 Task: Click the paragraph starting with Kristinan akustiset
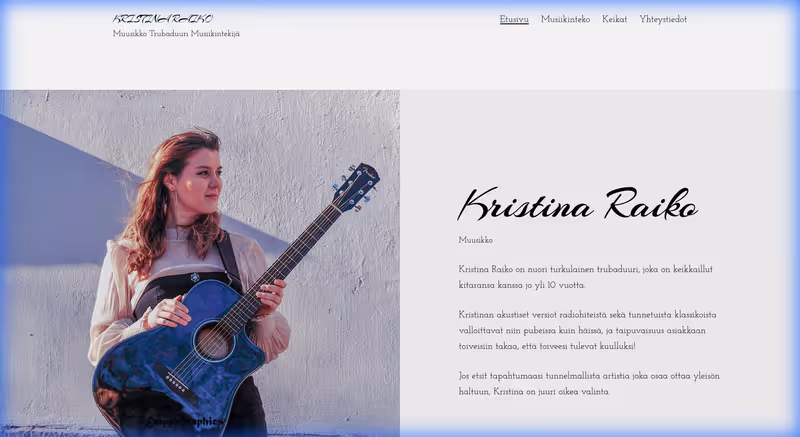(x=587, y=330)
